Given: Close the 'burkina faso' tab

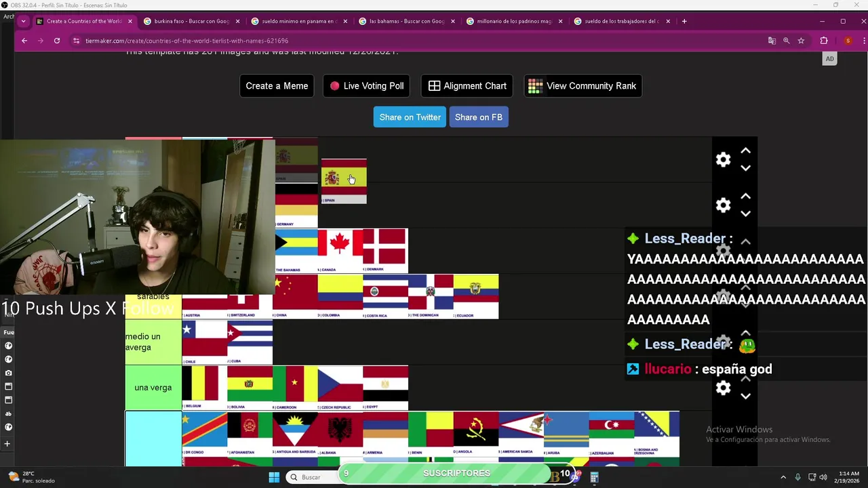Looking at the screenshot, I should pyautogui.click(x=237, y=21).
